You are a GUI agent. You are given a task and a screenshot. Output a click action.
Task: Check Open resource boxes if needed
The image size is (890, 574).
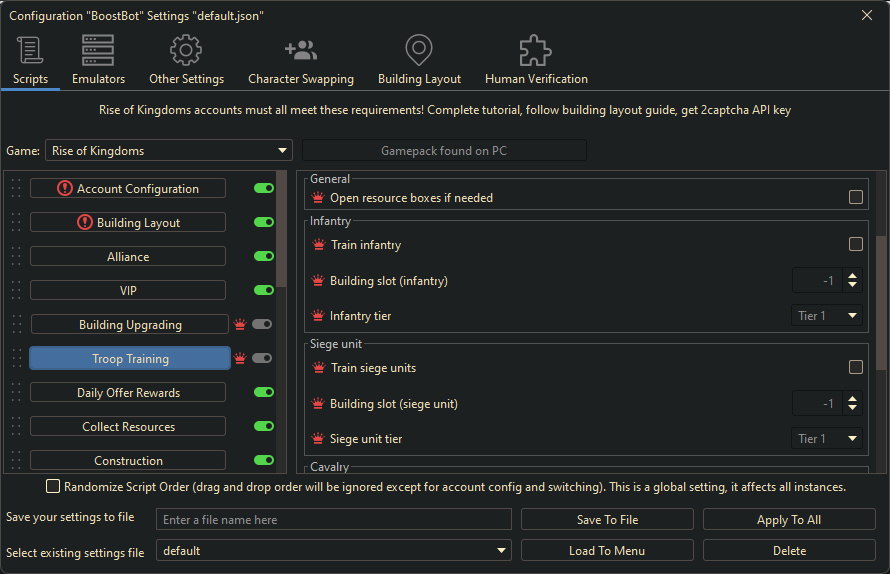click(855, 198)
